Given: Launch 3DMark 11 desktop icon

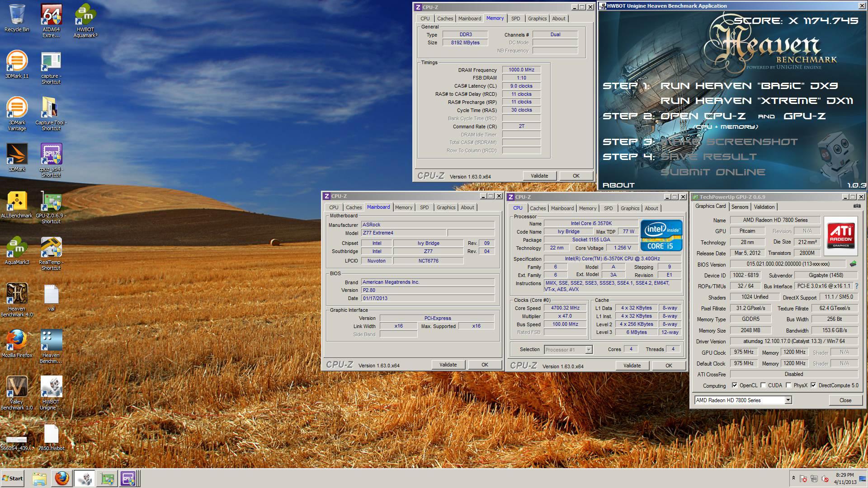Looking at the screenshot, I should click(x=17, y=65).
